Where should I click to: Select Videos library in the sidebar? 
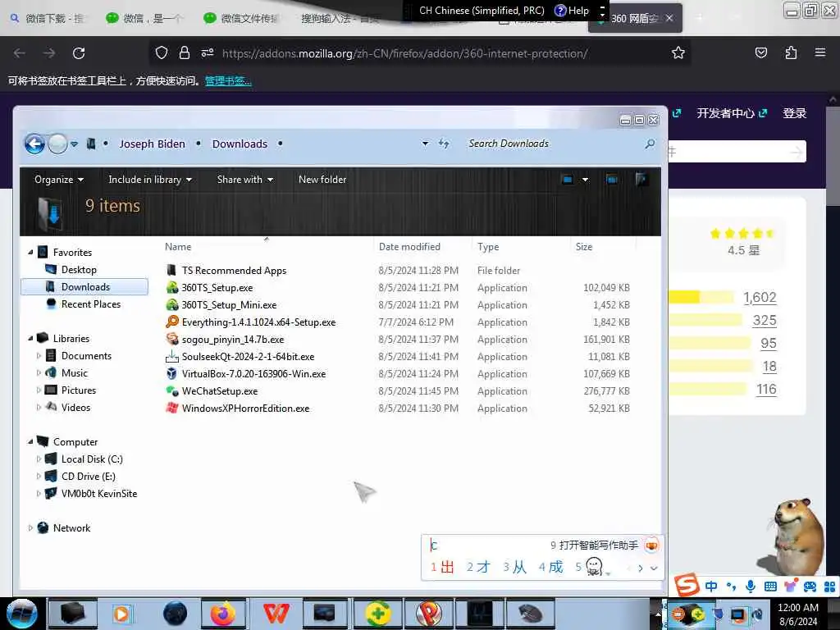click(75, 407)
